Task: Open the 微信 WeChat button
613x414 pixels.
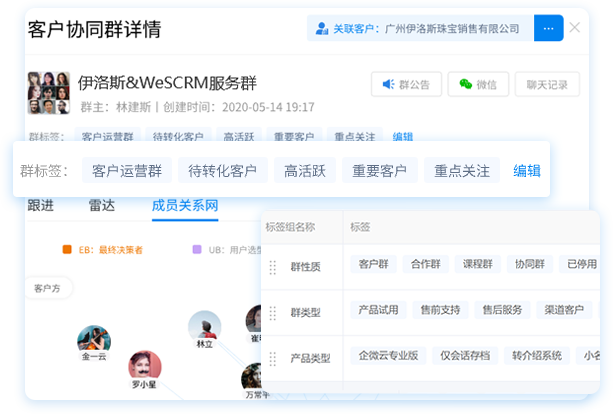Action: 478,84
